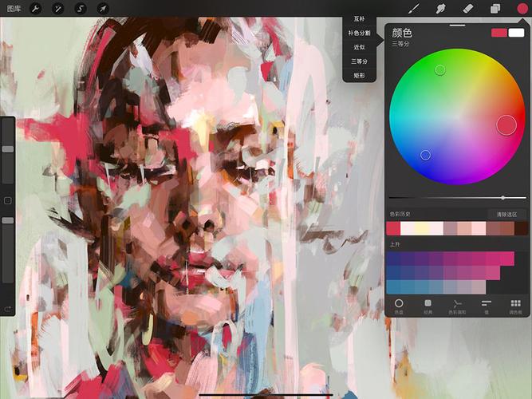
Task: Switch to the 色盘 disc tab
Action: 399,306
